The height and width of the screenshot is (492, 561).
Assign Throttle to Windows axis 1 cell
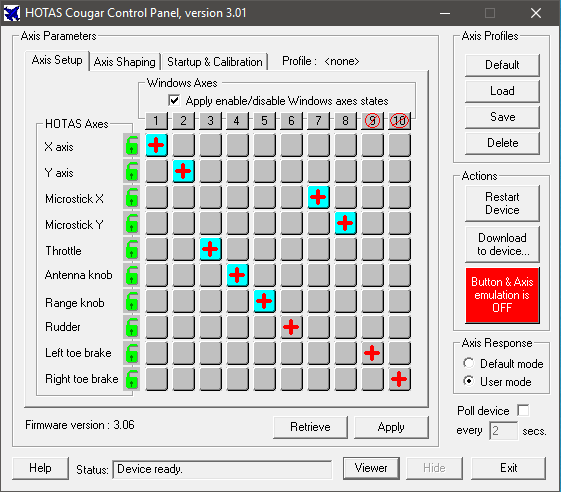[156, 249]
